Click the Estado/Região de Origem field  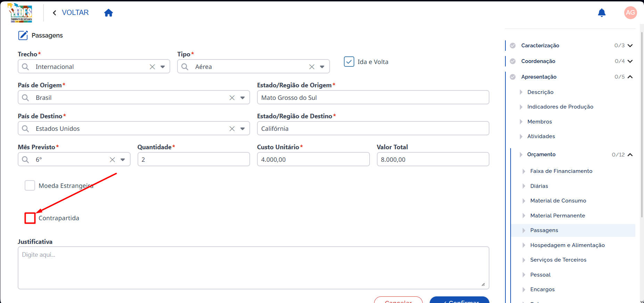373,97
